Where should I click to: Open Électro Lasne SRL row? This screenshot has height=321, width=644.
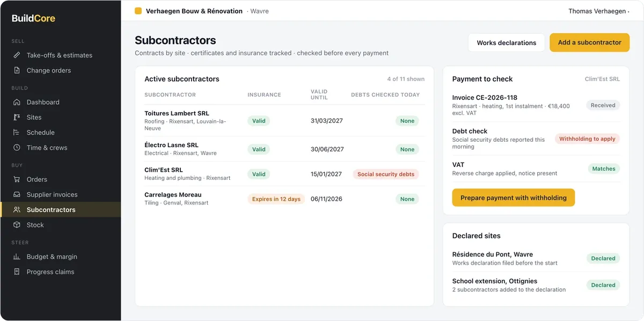click(x=284, y=149)
